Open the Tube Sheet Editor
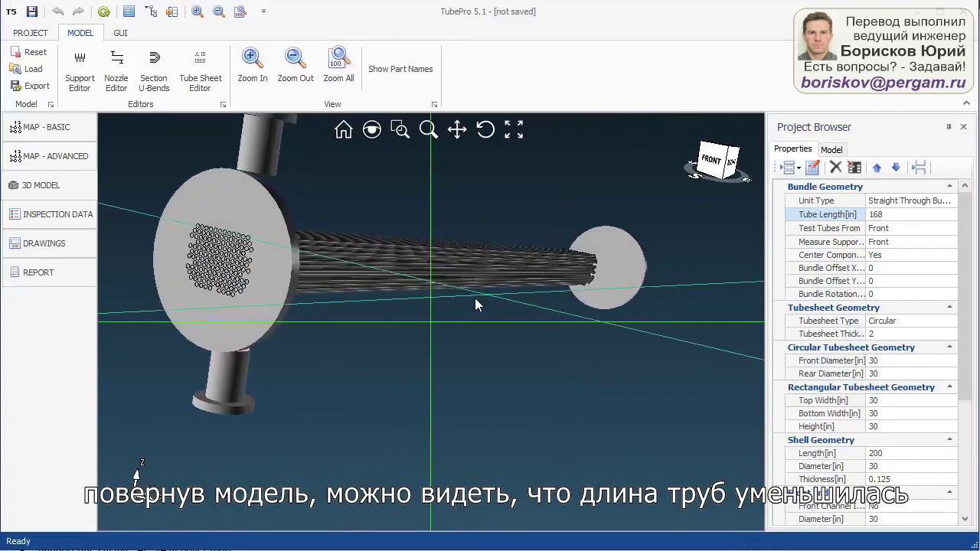This screenshot has height=551, width=980. pos(200,71)
